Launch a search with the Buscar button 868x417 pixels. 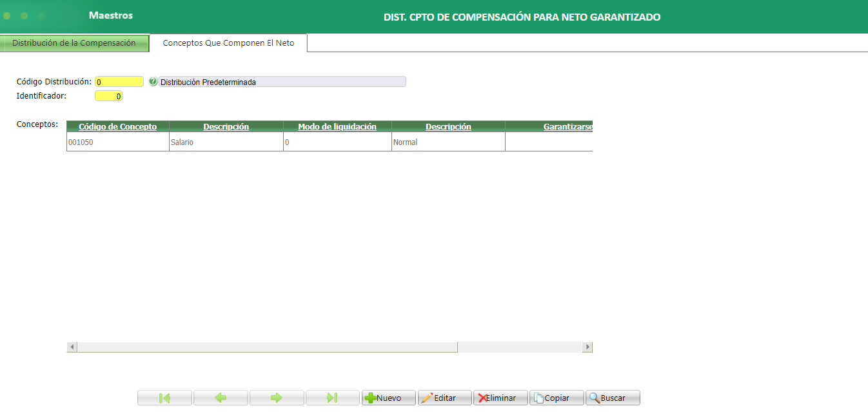tap(611, 397)
